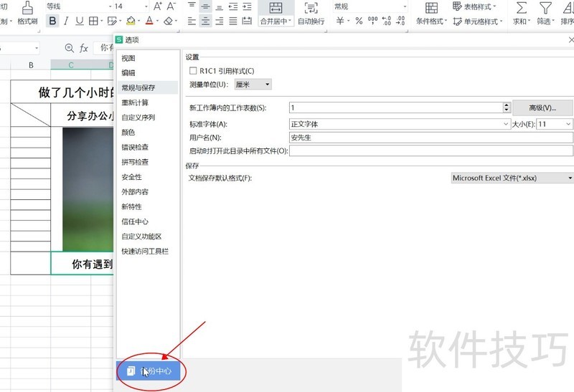
Task: Click the Sum (求和) sigma icon
Action: 522,8
